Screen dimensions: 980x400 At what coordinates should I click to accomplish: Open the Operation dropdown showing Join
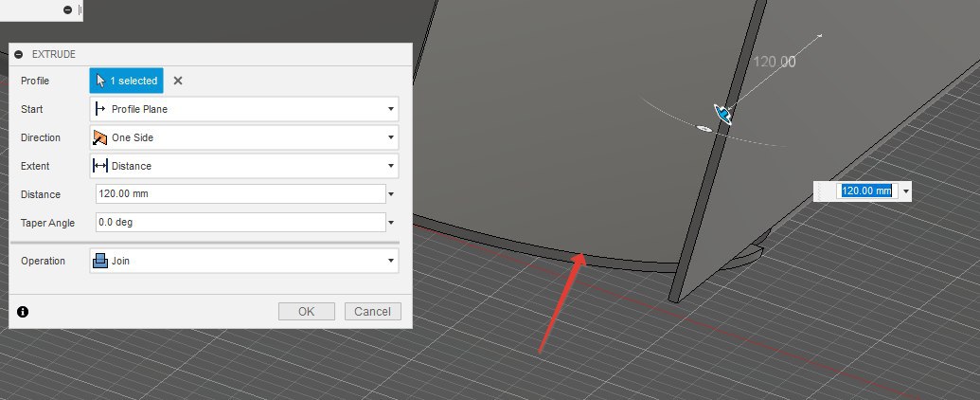(x=244, y=261)
